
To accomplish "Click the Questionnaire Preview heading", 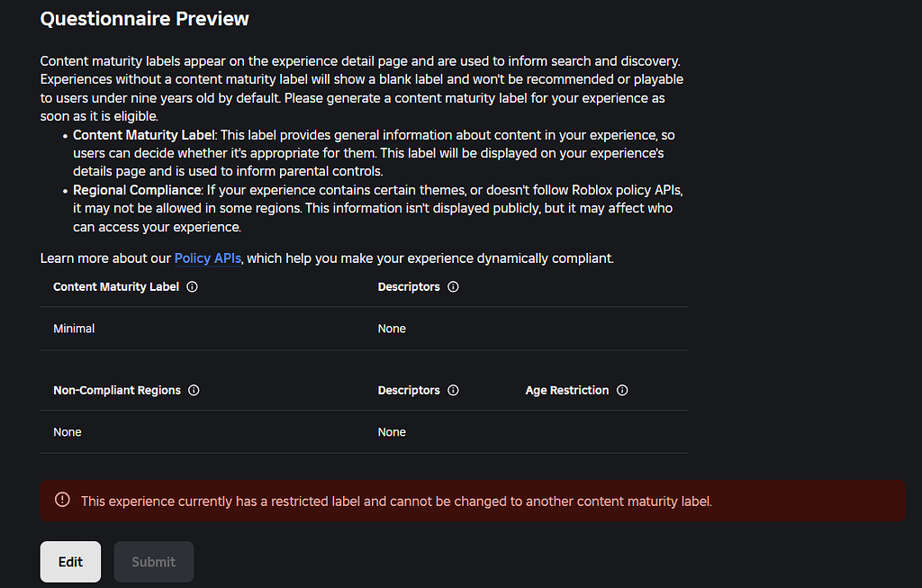I will pos(144,18).
